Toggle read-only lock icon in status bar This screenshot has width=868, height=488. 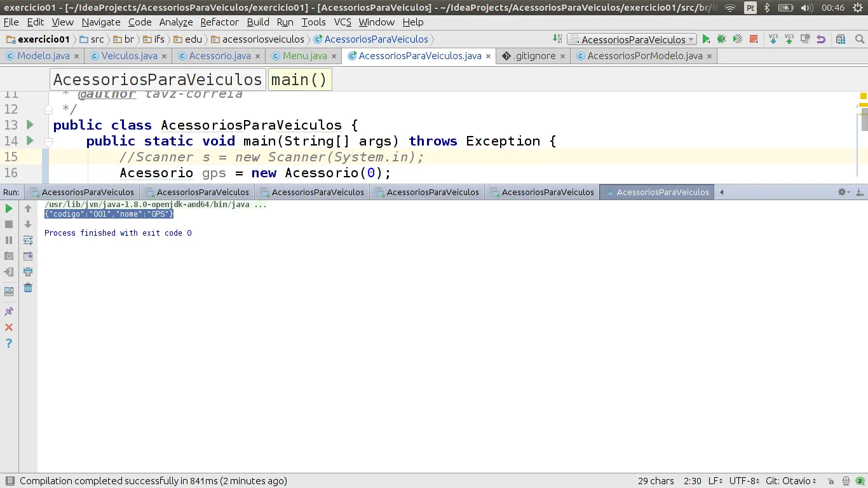831,481
